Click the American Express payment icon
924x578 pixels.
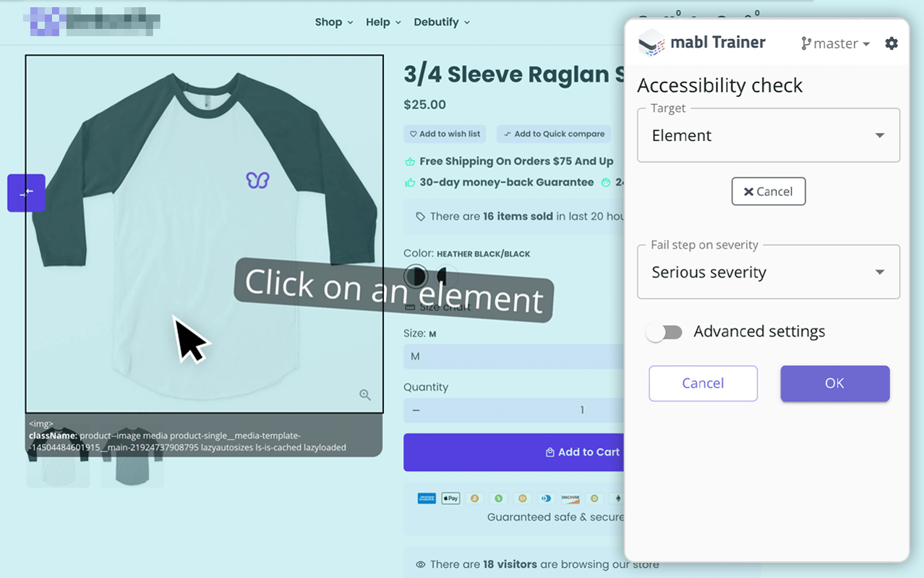(427, 498)
